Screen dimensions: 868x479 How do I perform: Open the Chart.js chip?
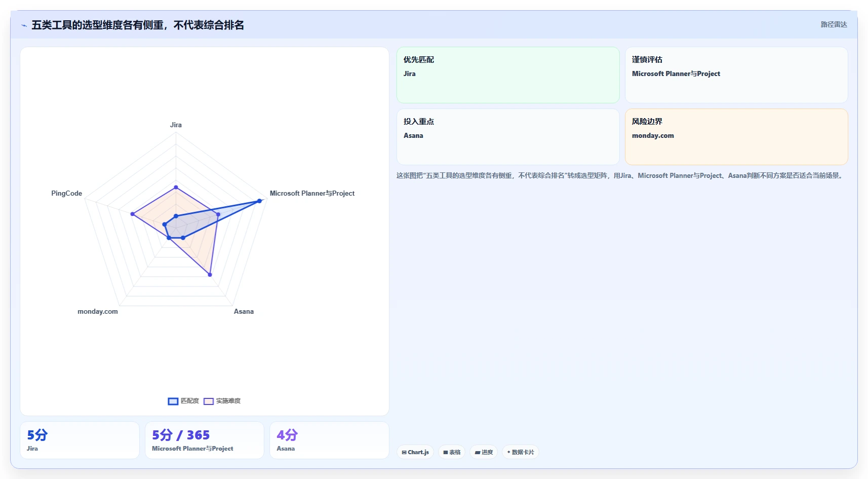(x=415, y=452)
